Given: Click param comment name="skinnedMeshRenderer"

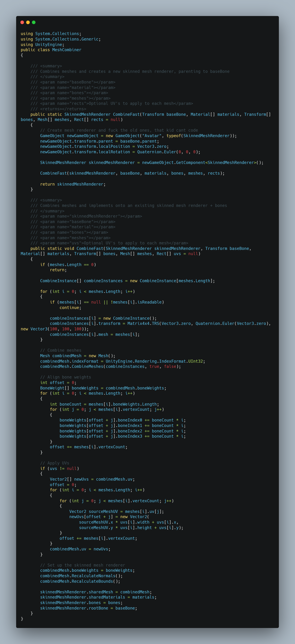Looking at the screenshot, I should (86, 216).
